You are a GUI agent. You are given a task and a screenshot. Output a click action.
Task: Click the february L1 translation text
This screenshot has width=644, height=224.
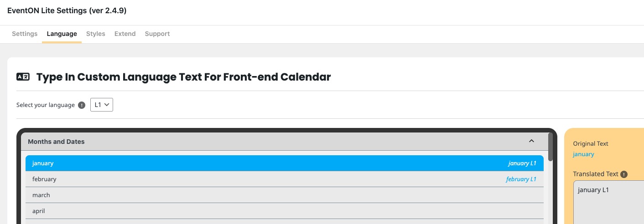(521, 179)
